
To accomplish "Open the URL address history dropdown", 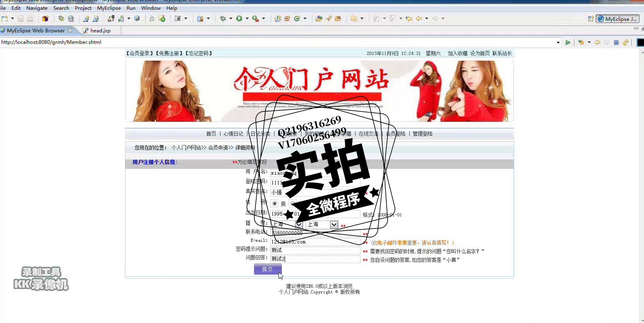I will [x=558, y=43].
